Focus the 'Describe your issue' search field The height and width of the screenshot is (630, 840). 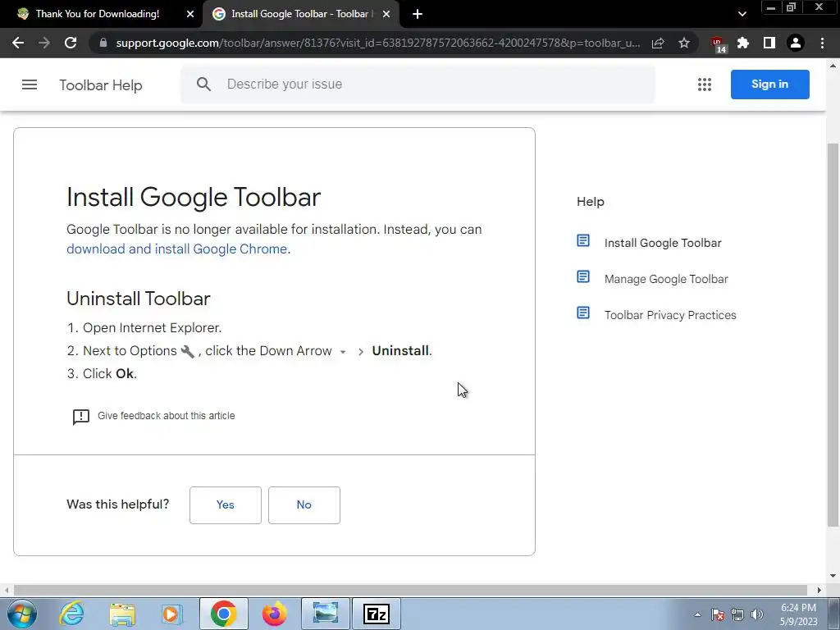418,84
